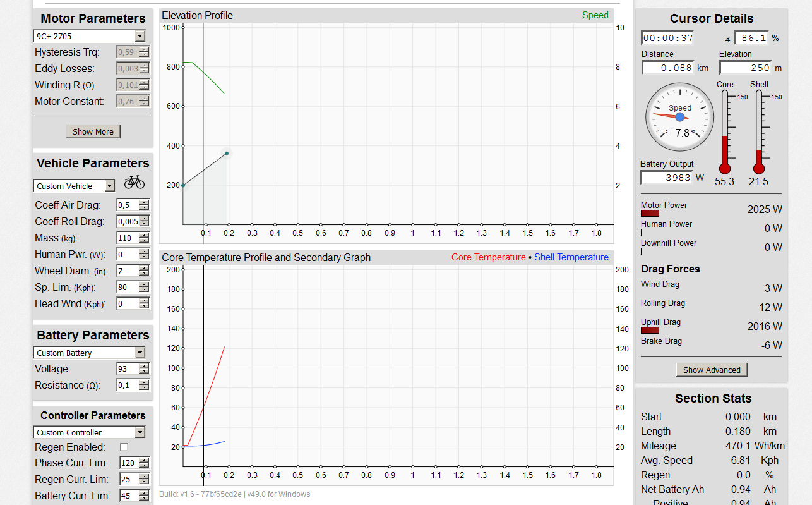Open the Custom Vehicle dropdown

click(74, 186)
